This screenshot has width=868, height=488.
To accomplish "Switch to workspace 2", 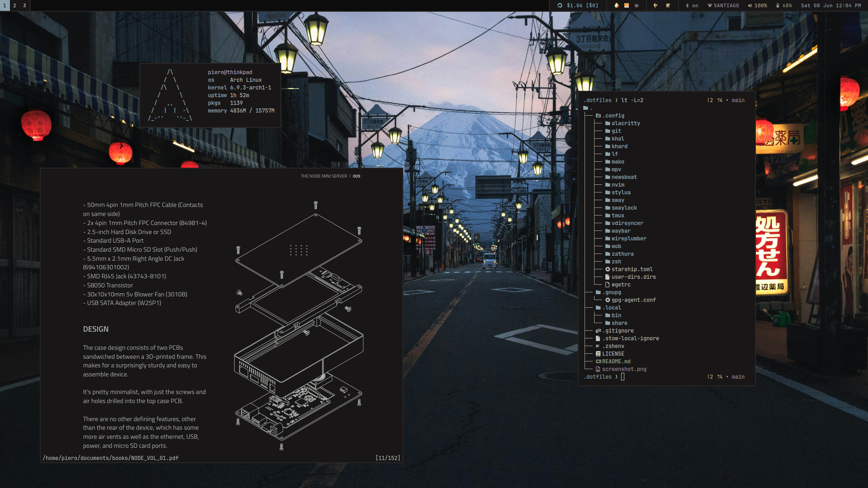I will pos(14,5).
